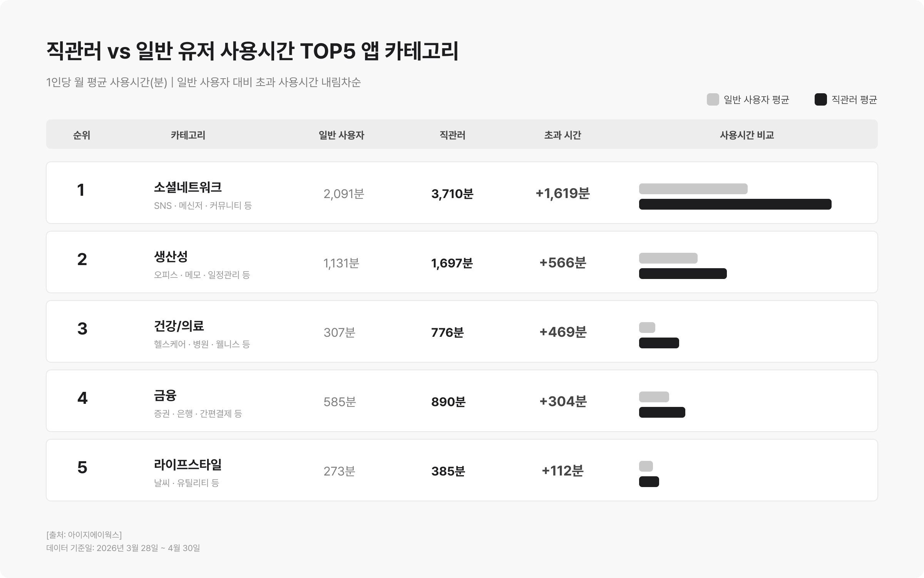
Task: Select the 순위 column header
Action: pyautogui.click(x=82, y=135)
